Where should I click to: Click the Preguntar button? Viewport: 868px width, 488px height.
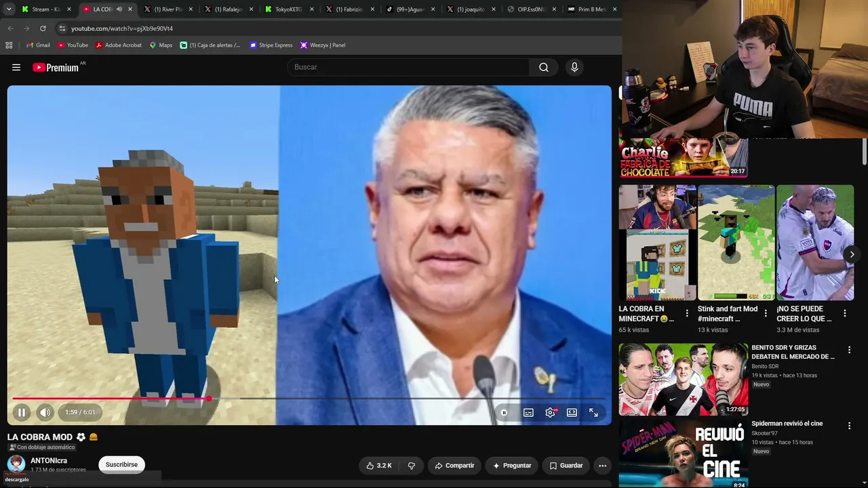(512, 466)
